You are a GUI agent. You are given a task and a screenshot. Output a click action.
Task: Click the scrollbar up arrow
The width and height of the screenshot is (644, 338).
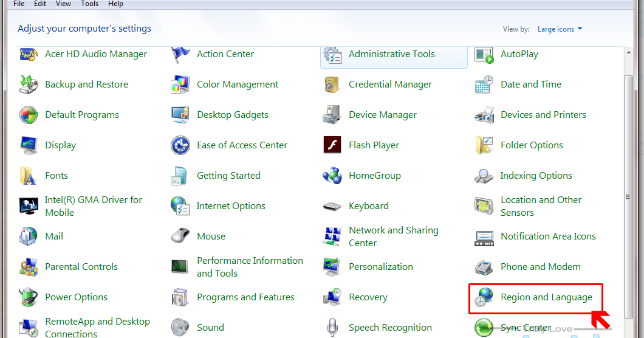click(629, 52)
